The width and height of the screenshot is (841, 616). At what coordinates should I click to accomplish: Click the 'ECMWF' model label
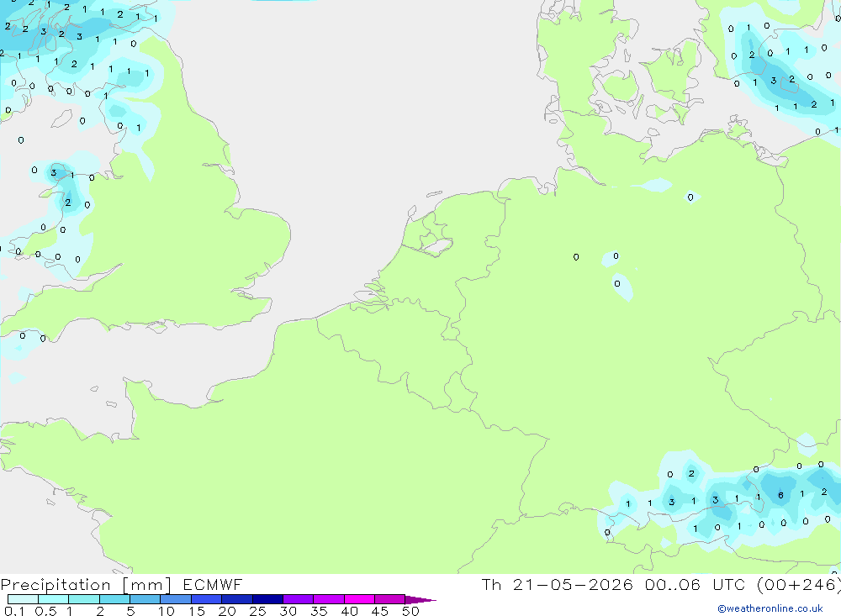pos(213,584)
